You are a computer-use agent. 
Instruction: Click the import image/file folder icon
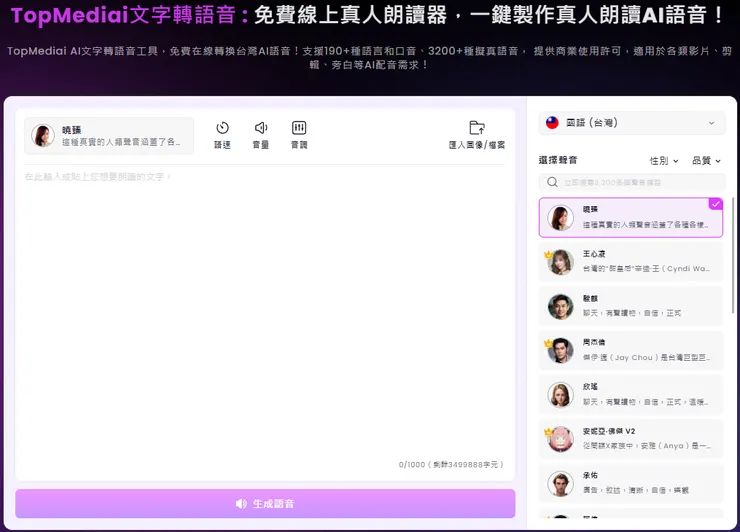(x=477, y=128)
